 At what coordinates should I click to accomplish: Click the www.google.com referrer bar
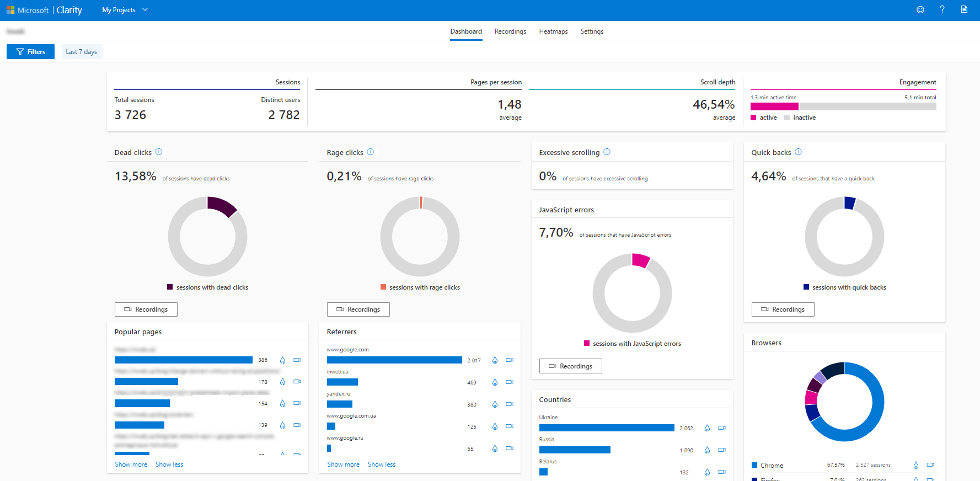(x=394, y=360)
